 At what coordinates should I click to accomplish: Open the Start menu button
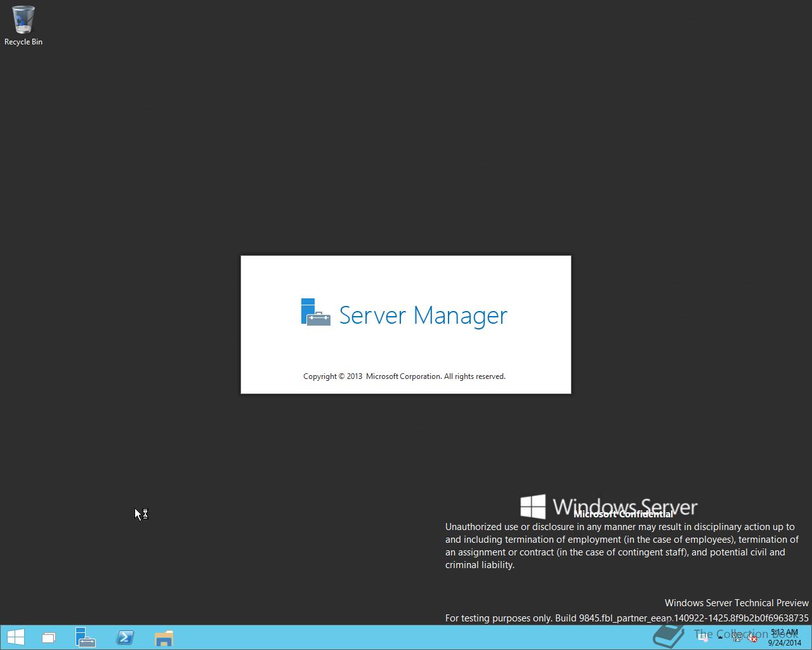pyautogui.click(x=15, y=637)
